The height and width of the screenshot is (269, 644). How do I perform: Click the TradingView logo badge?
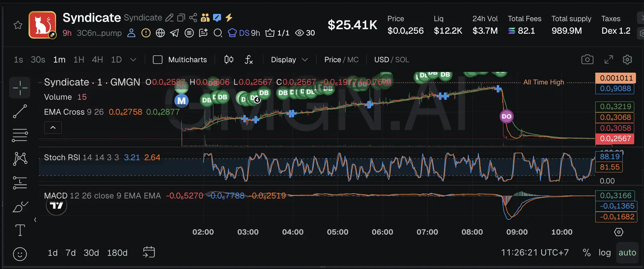coord(56,205)
